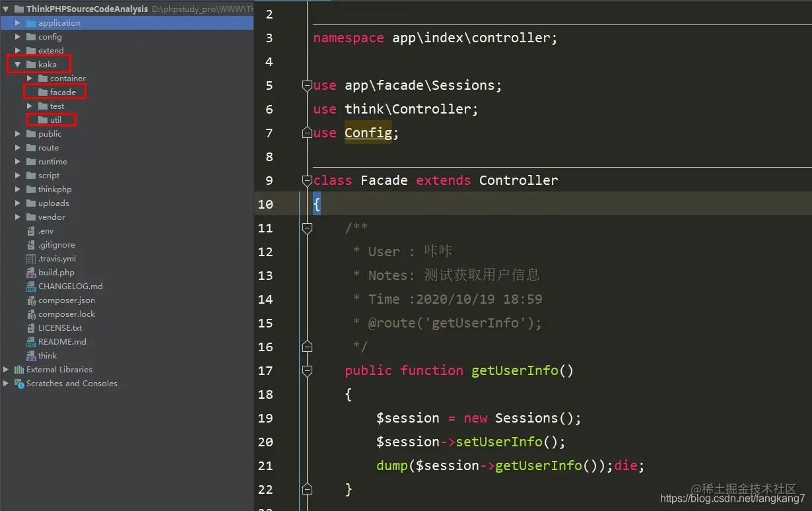812x511 pixels.
Task: Expand Scratches and Consoles arrow
Action: (x=6, y=384)
